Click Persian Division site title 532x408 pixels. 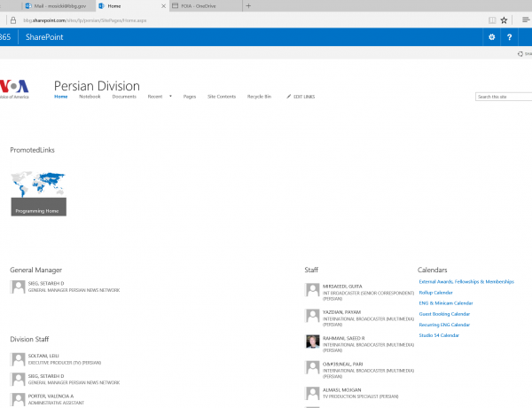tap(97, 86)
